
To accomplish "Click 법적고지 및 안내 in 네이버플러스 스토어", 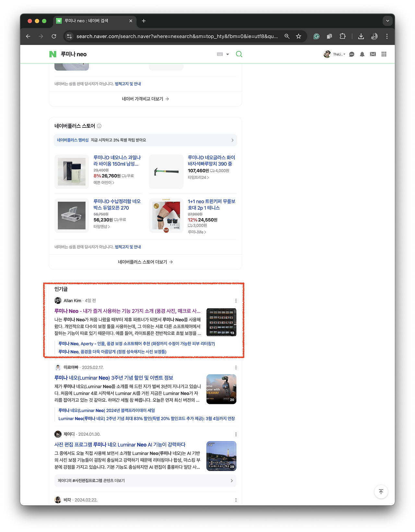I will 128,247.
